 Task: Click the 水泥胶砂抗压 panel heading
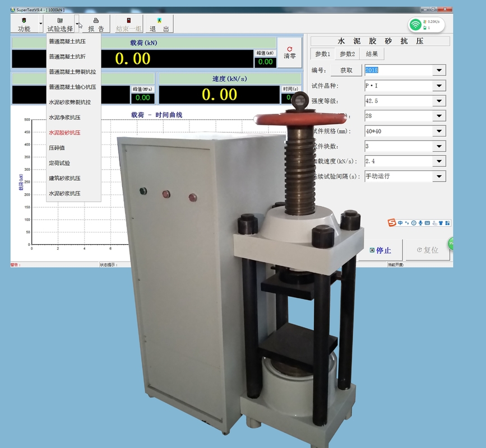(x=380, y=41)
